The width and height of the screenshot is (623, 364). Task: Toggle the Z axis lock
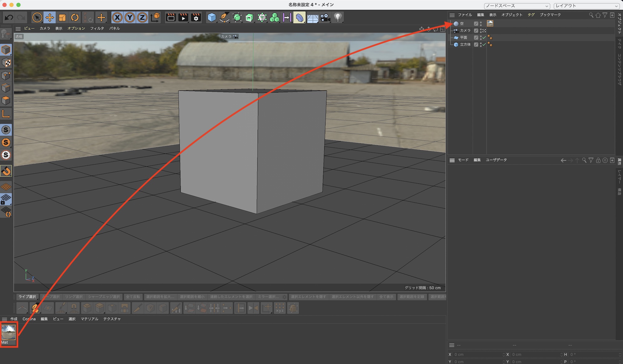142,17
